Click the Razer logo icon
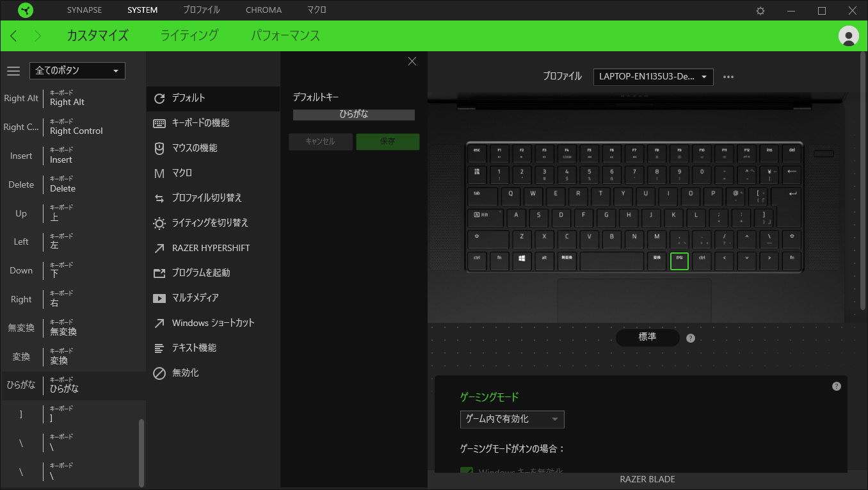The image size is (868, 490). pos(26,10)
